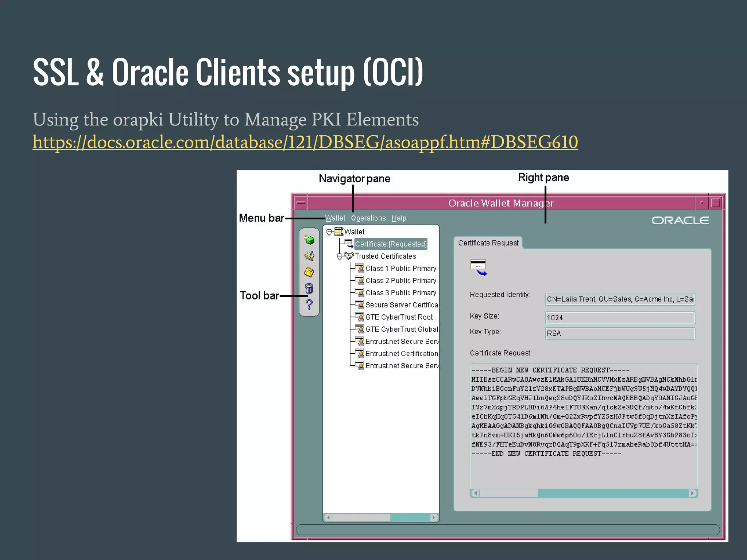Viewport: 747px width, 560px height.
Task: Click the trash delete wallet toolbar icon
Action: (x=309, y=288)
